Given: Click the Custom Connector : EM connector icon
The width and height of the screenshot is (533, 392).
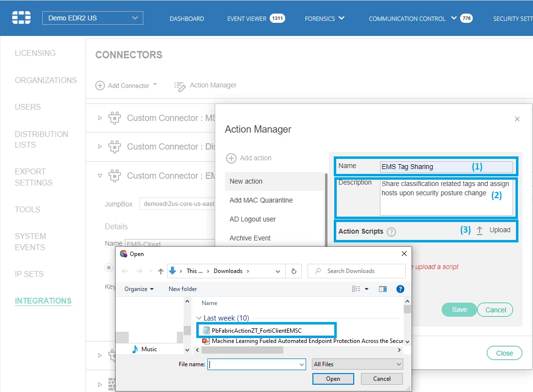Looking at the screenshot, I should coord(115,176).
